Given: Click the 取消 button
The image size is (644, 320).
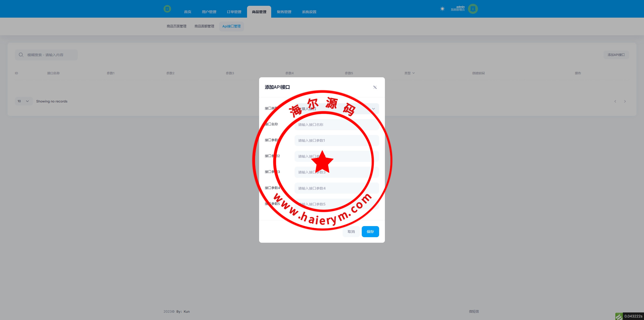Looking at the screenshot, I should pyautogui.click(x=351, y=232).
